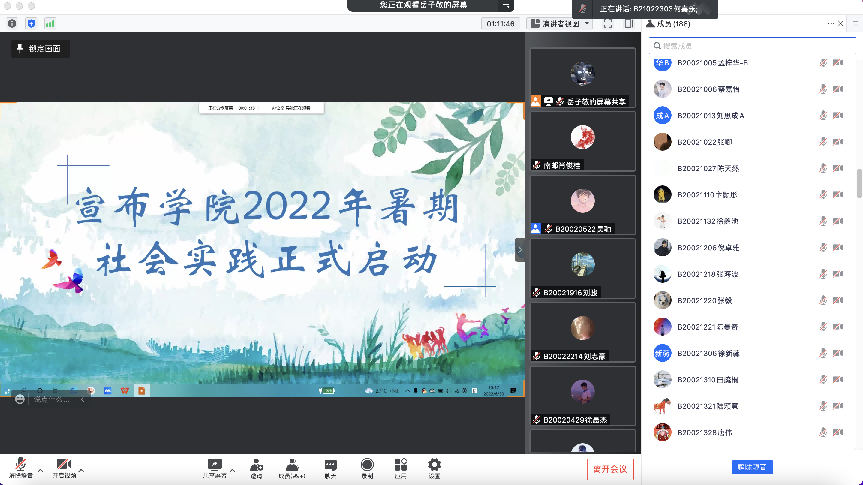The image size is (863, 485).
Task: Pin the view with the lock-screen button
Action: coord(38,48)
